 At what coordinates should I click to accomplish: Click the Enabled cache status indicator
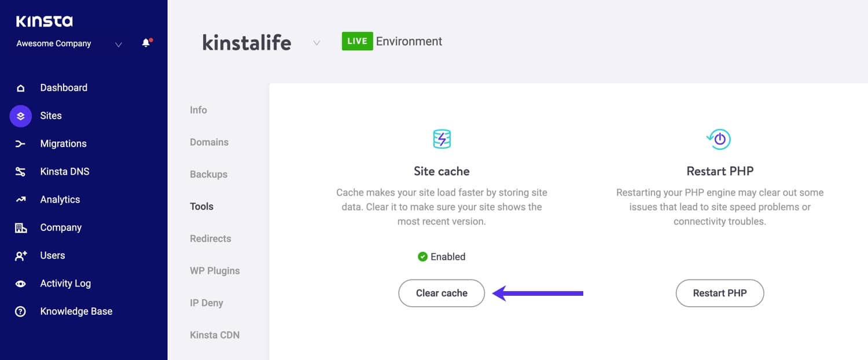pos(442,256)
